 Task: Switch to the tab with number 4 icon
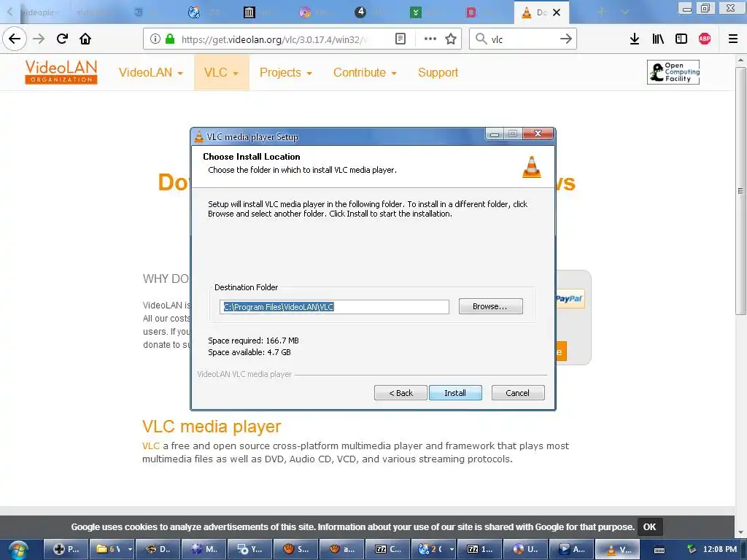pos(360,12)
